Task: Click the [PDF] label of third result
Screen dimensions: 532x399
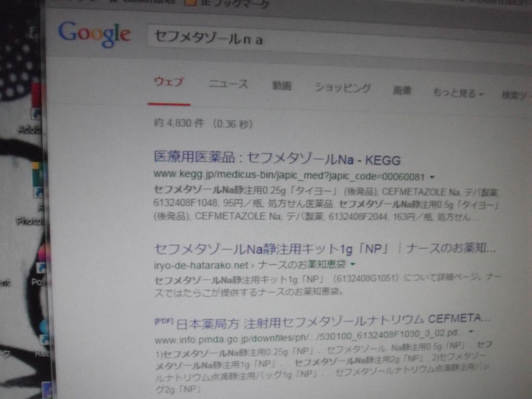Action: pyautogui.click(x=163, y=322)
